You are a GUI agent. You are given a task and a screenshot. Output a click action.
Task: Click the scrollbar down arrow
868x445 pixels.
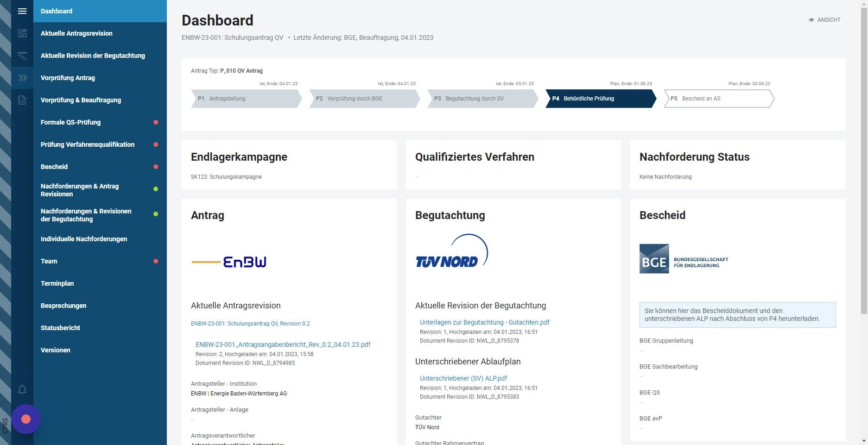pos(864,441)
